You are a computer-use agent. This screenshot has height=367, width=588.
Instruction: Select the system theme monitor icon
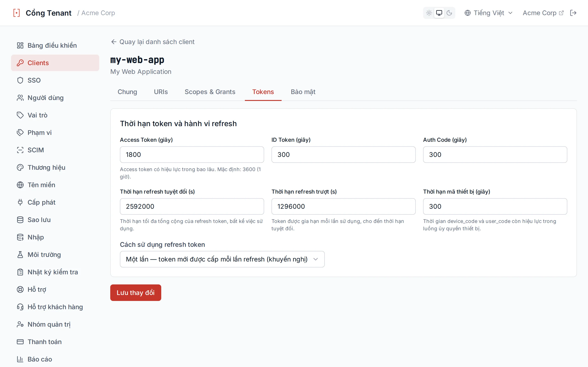click(x=439, y=13)
